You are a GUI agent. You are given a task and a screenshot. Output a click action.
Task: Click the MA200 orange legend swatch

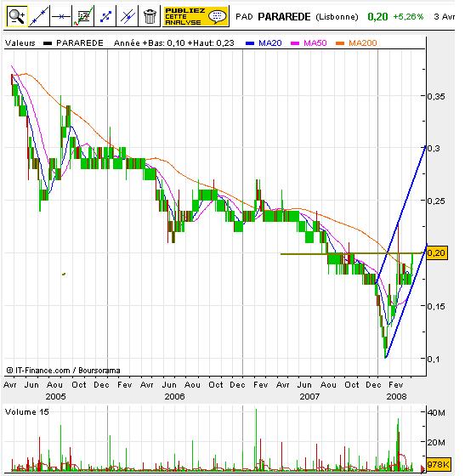[x=340, y=43]
